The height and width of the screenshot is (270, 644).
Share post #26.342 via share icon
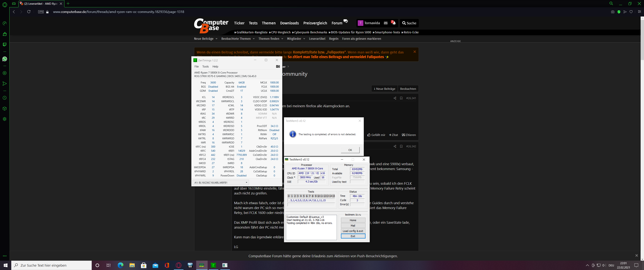pos(395,146)
